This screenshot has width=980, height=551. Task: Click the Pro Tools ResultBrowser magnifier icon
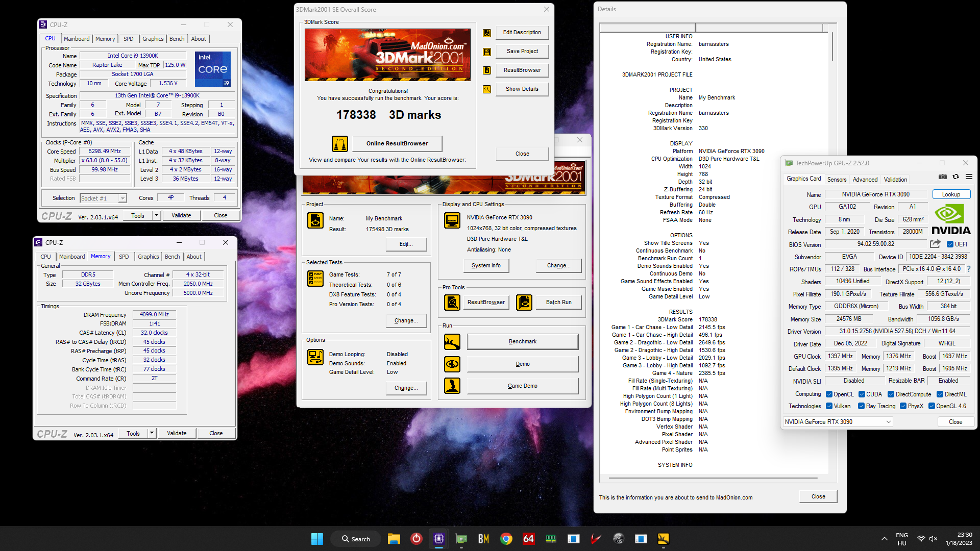pos(452,303)
